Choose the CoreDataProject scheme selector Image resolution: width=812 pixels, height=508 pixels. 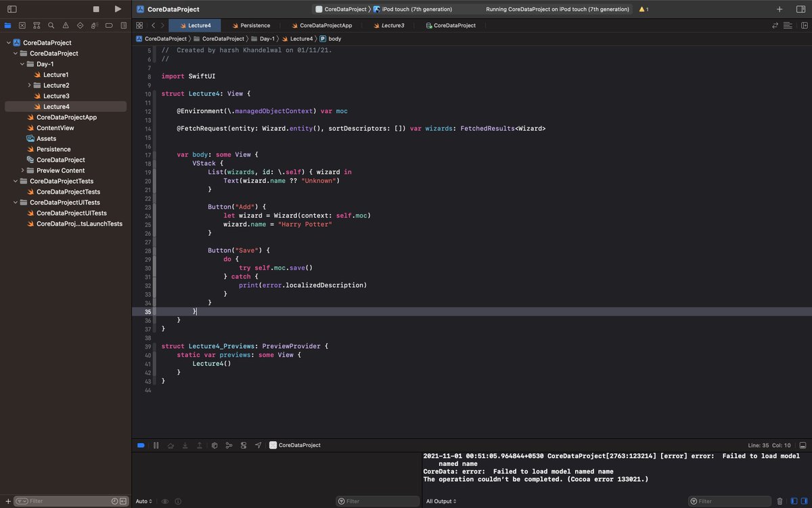click(342, 9)
